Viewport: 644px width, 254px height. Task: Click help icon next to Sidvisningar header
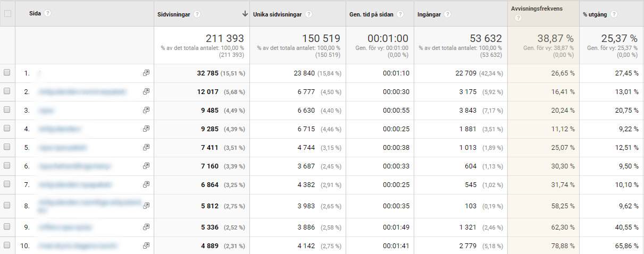197,14
